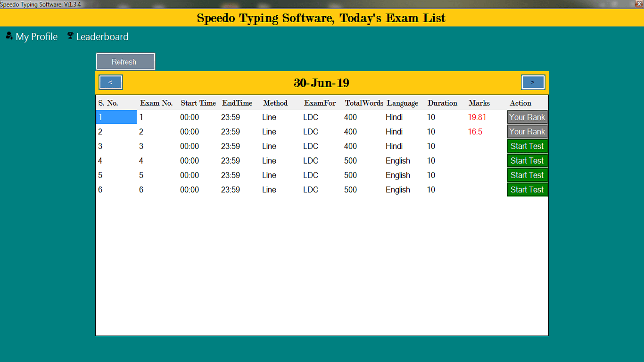Open the Leaderboard menu

(x=102, y=37)
